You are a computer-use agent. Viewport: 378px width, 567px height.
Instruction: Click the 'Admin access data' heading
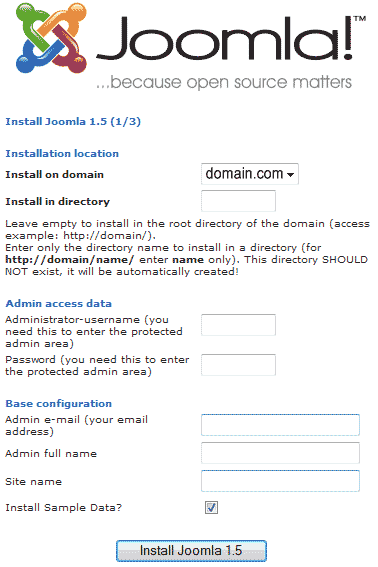pyautogui.click(x=59, y=303)
